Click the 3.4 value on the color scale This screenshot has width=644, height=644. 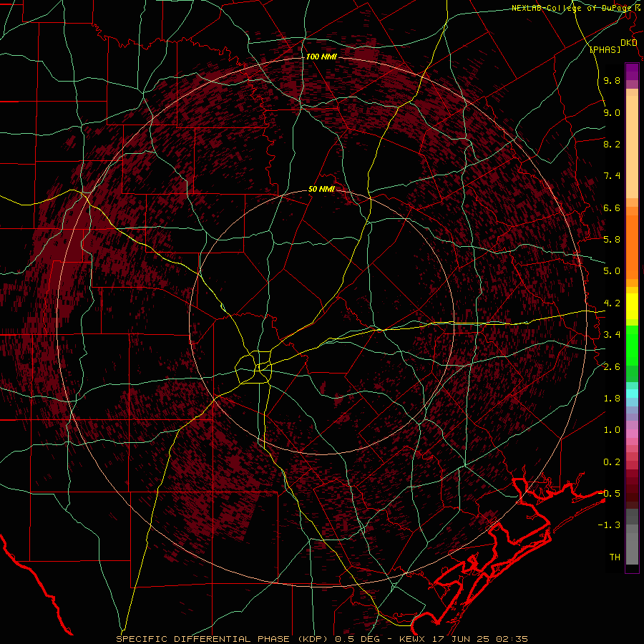coord(612,335)
